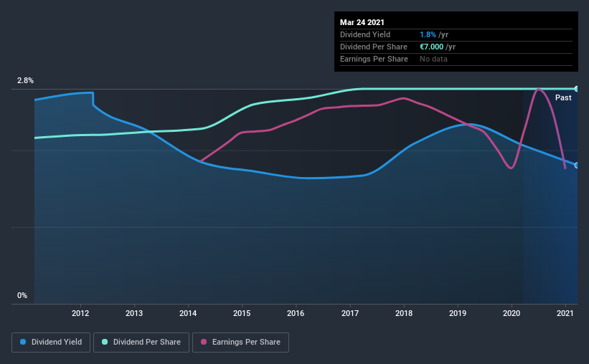Click the No data earnings value
589x364 pixels.
tap(433, 59)
